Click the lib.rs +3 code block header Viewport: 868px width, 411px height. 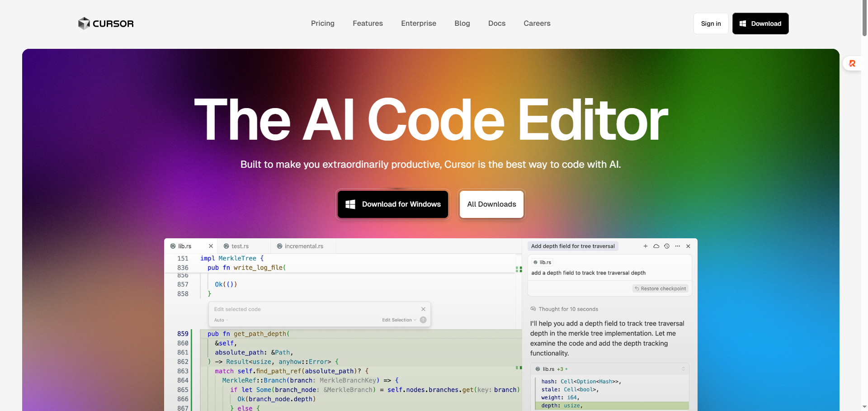[x=610, y=369]
